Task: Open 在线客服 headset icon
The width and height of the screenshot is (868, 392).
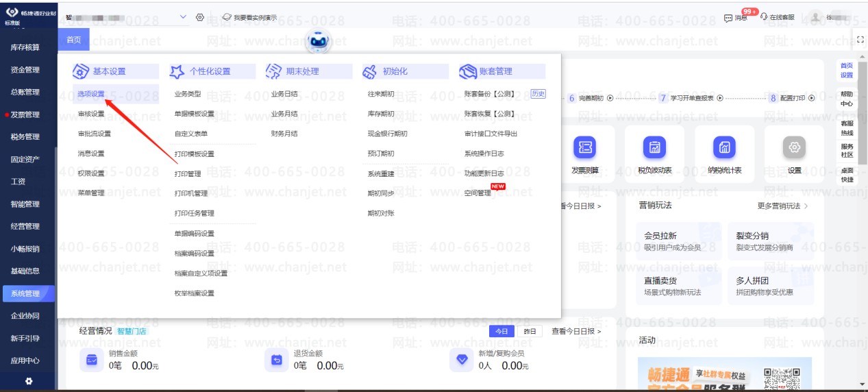Action: point(765,16)
